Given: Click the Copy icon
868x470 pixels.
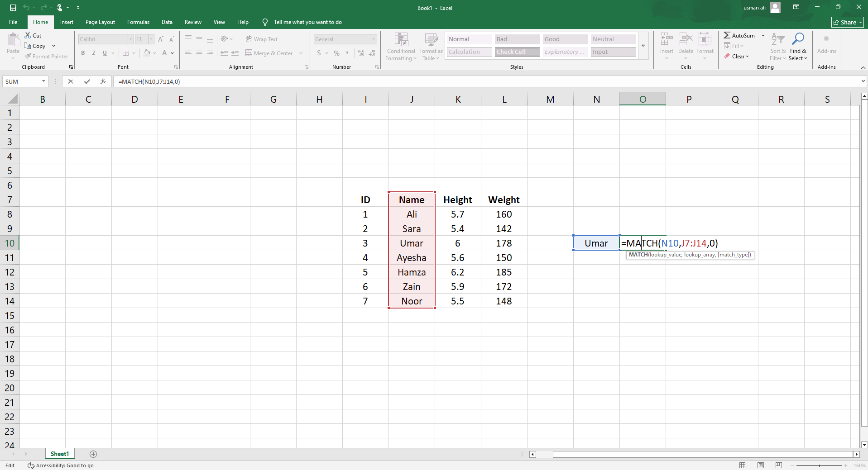Looking at the screenshot, I should (x=28, y=46).
